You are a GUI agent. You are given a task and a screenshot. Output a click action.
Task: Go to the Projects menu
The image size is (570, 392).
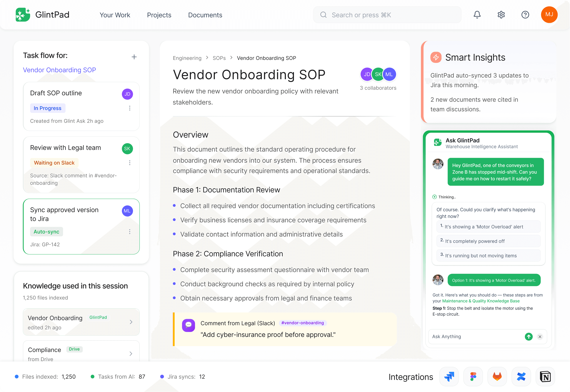(x=159, y=15)
